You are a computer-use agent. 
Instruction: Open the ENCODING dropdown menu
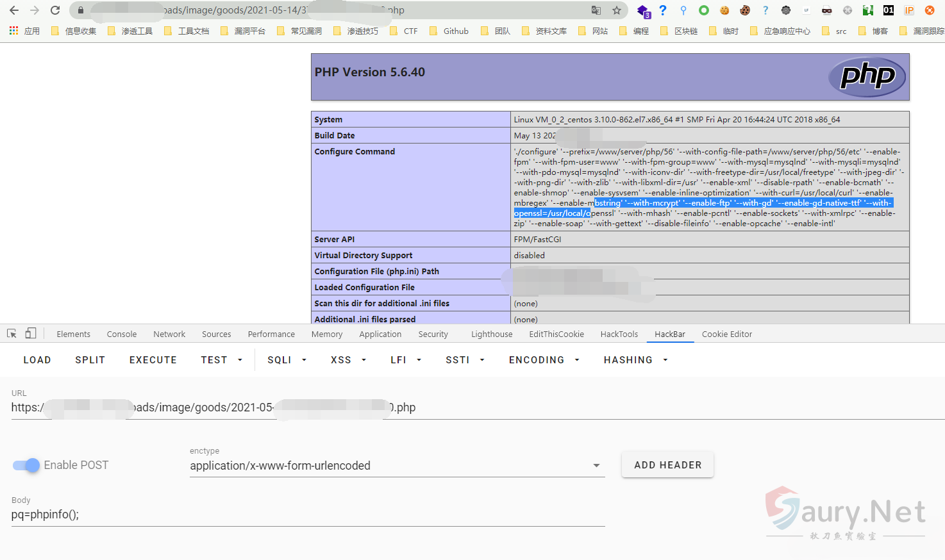(544, 360)
